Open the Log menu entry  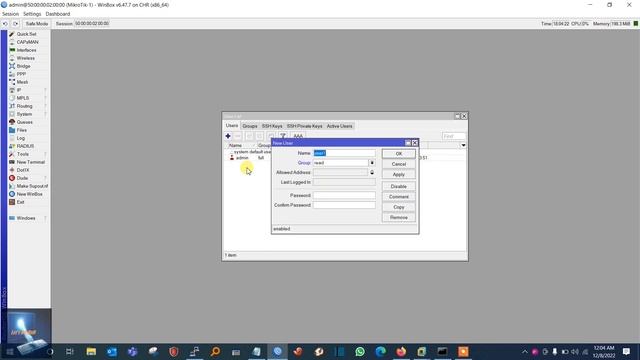tap(21, 138)
